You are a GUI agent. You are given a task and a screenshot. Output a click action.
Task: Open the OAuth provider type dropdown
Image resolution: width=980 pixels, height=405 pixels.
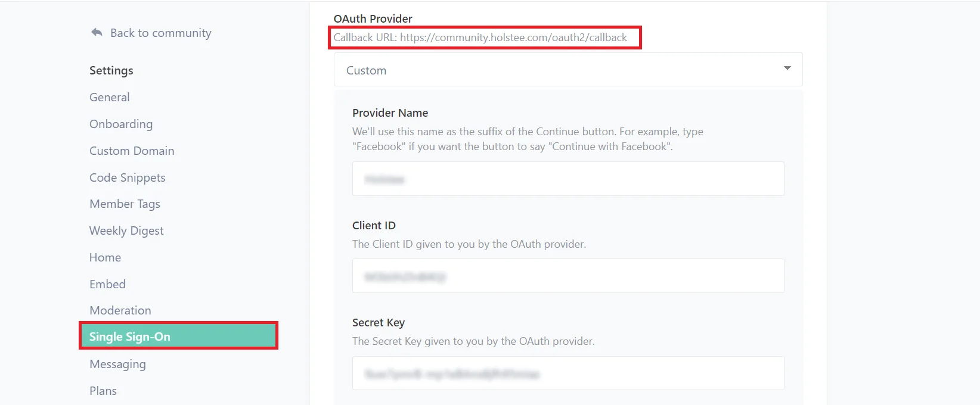[566, 69]
